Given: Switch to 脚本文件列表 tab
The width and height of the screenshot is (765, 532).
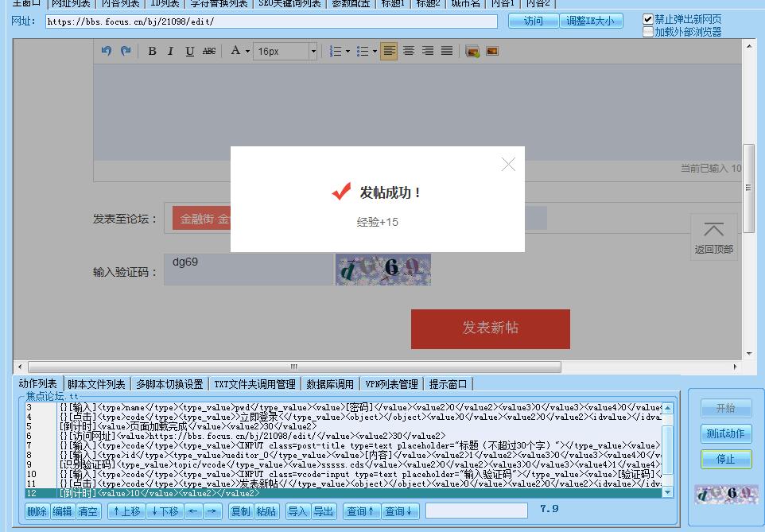Looking at the screenshot, I should (x=96, y=384).
